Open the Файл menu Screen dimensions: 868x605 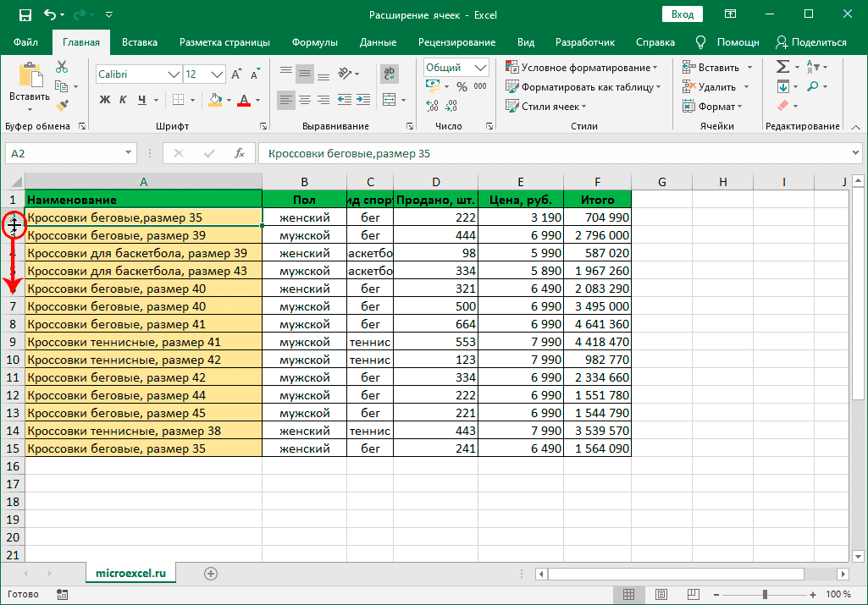click(25, 42)
